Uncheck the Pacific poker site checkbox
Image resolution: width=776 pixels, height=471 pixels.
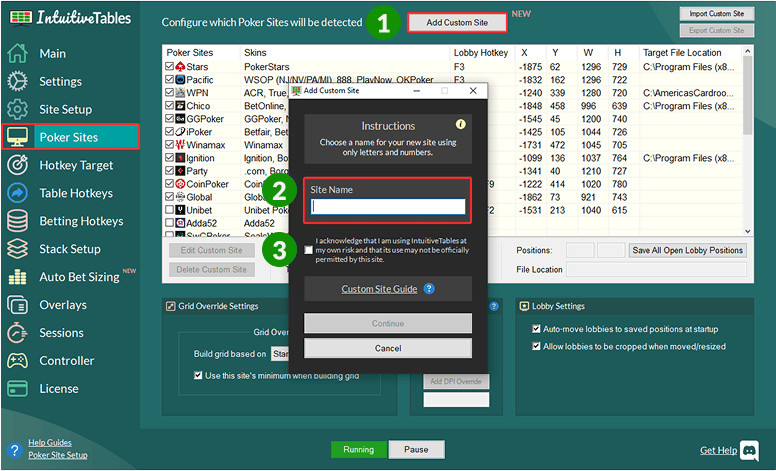169,79
